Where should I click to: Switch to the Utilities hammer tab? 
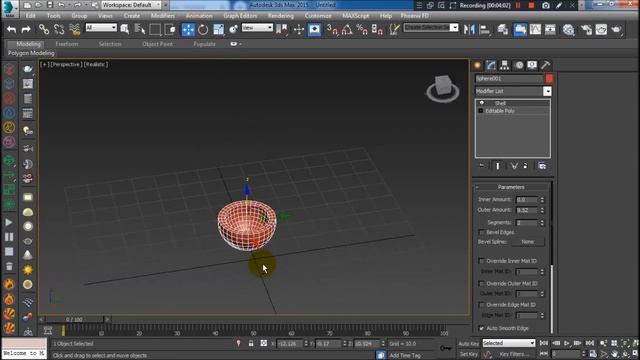pyautogui.click(x=545, y=65)
